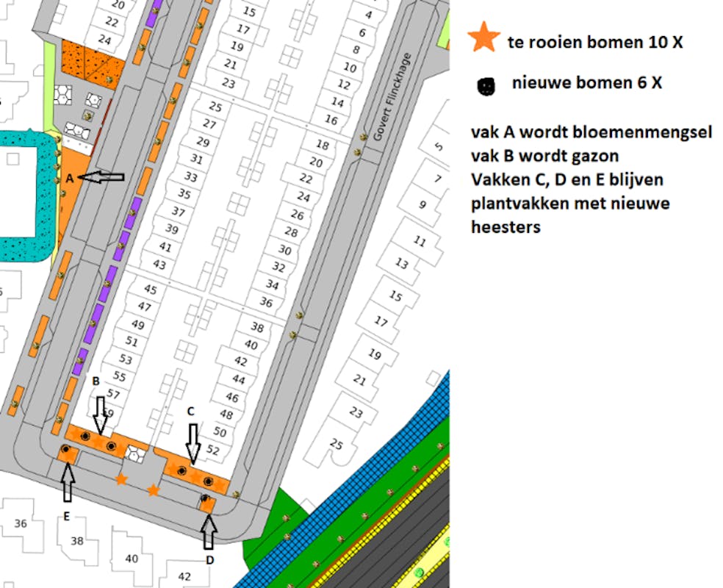Viewport: 723px width, 588px height.
Task: Select the new tree dot in vak E
Action: 66,449
